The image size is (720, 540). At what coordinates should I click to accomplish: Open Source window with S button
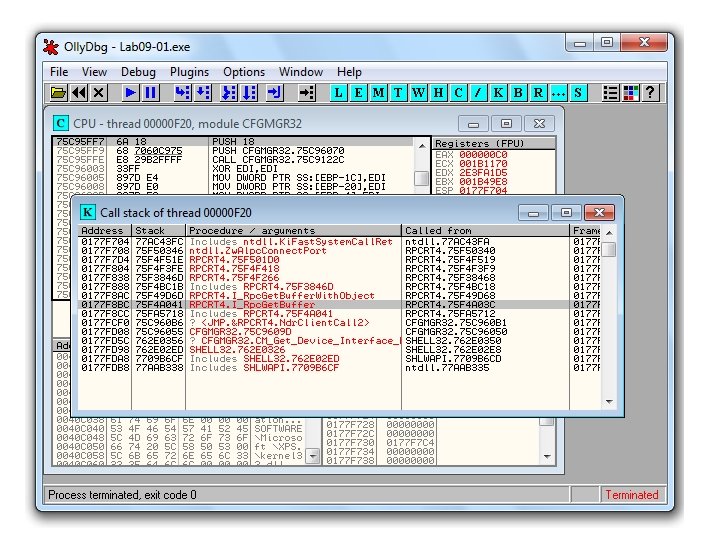coord(578,93)
